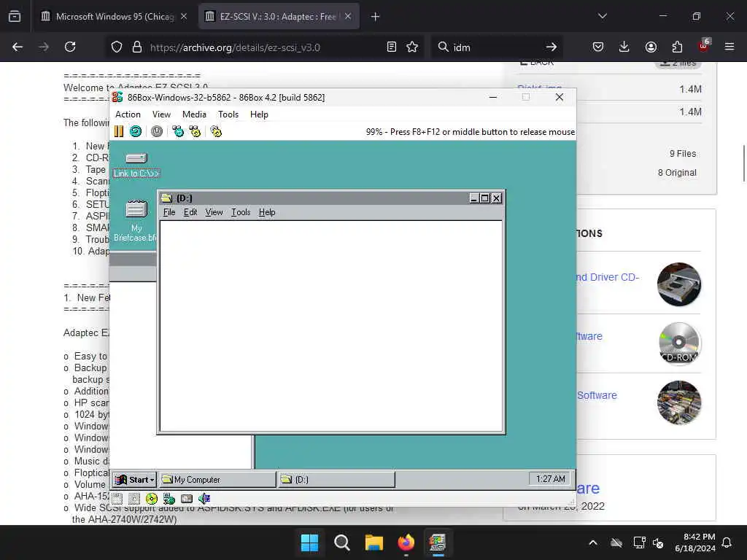This screenshot has width=747, height=560.
Task: Open View menu in the (D:) window
Action: [214, 212]
